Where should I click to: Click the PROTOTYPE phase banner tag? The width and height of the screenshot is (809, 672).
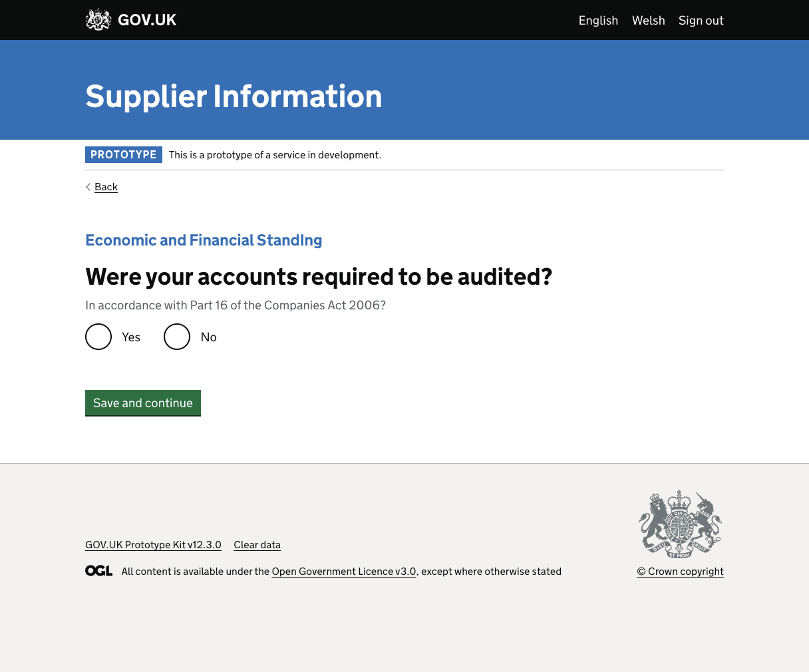coord(124,155)
